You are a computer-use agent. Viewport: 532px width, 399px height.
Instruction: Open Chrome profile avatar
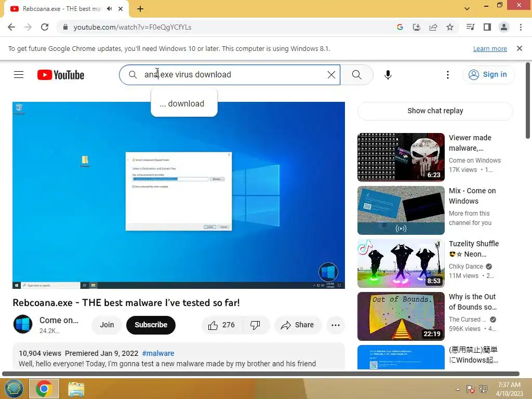tap(504, 27)
